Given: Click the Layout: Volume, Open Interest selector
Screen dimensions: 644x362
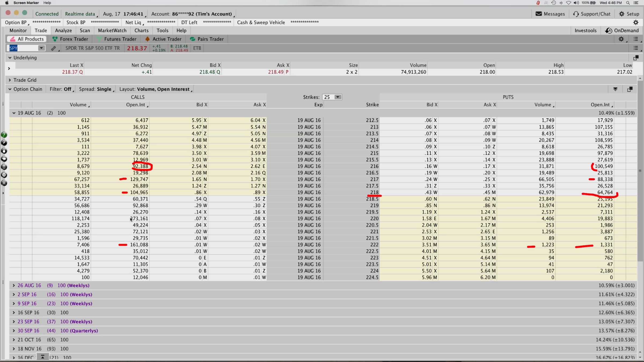Looking at the screenshot, I should click(156, 89).
